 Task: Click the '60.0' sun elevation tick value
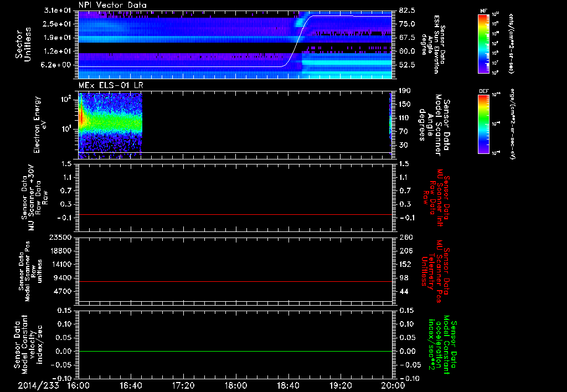click(x=407, y=51)
